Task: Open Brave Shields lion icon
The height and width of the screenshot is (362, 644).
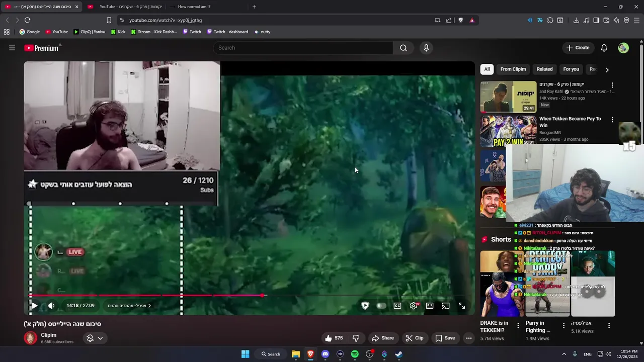Action: tap(460, 20)
